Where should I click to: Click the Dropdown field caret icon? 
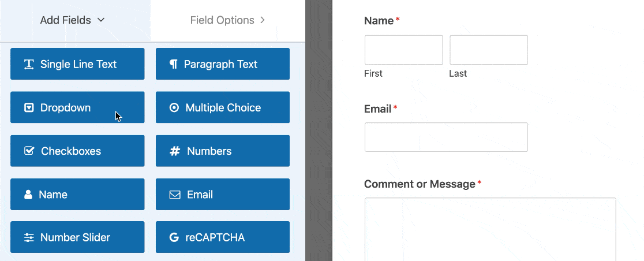(29, 108)
